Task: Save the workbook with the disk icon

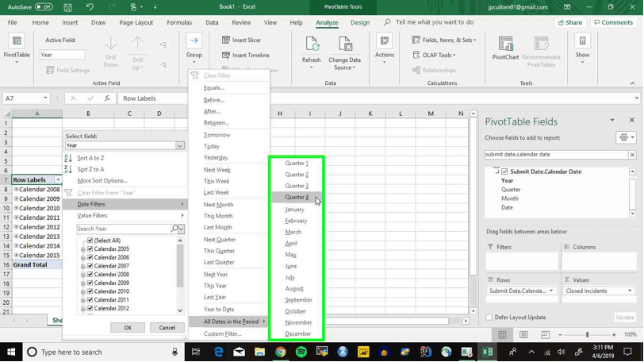Action: tap(67, 7)
